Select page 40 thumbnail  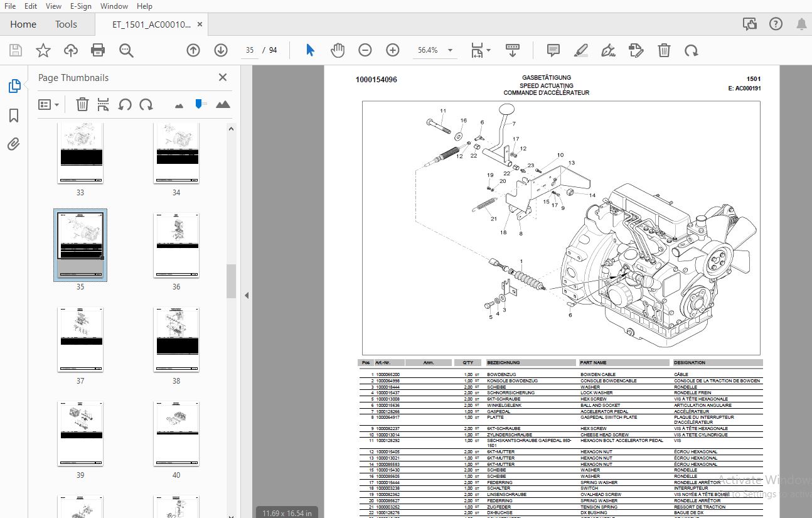pyautogui.click(x=176, y=434)
